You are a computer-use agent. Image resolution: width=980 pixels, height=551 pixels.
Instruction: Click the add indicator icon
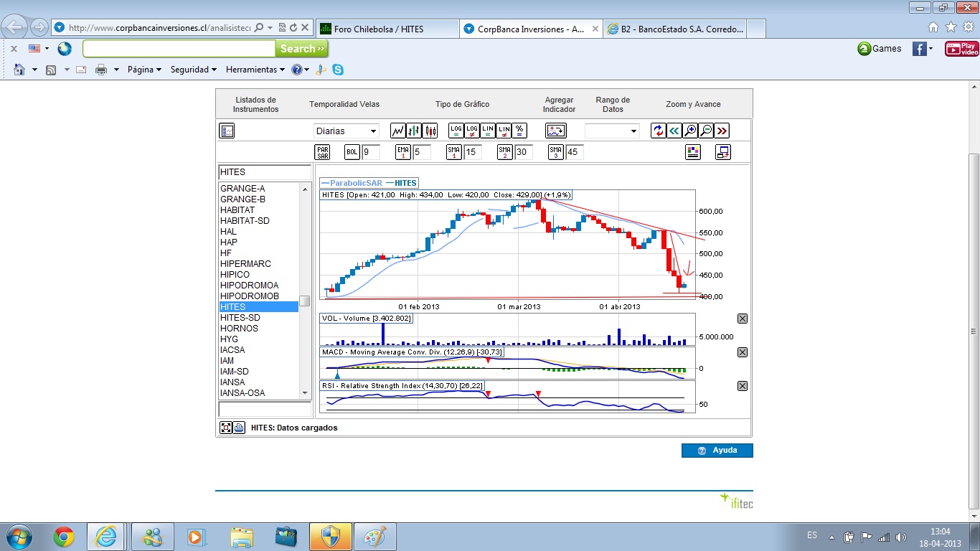point(556,131)
